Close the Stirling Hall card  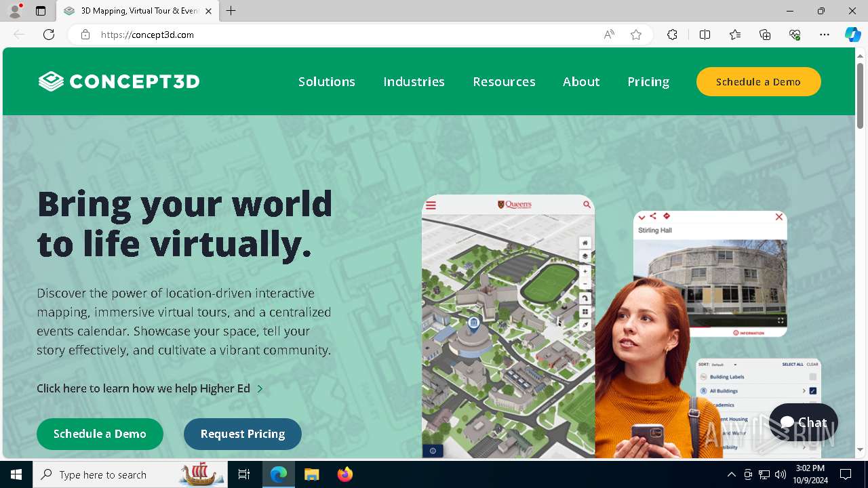pyautogui.click(x=778, y=217)
